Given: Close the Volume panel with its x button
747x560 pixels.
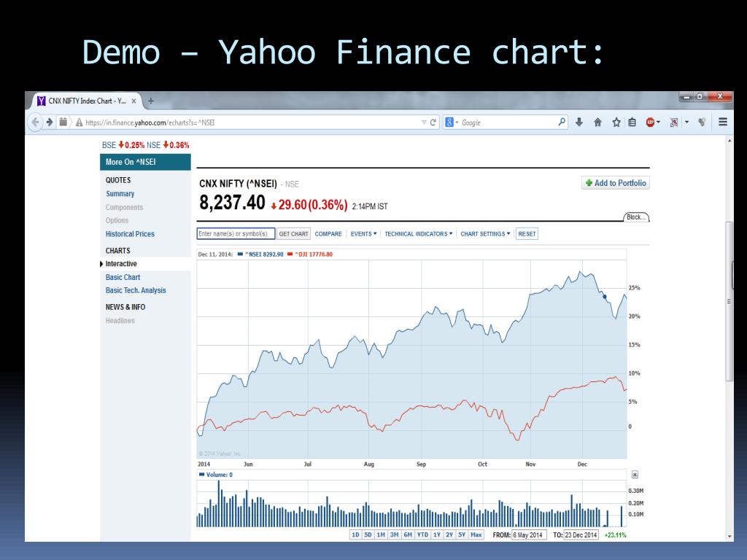Looking at the screenshot, I should (635, 475).
